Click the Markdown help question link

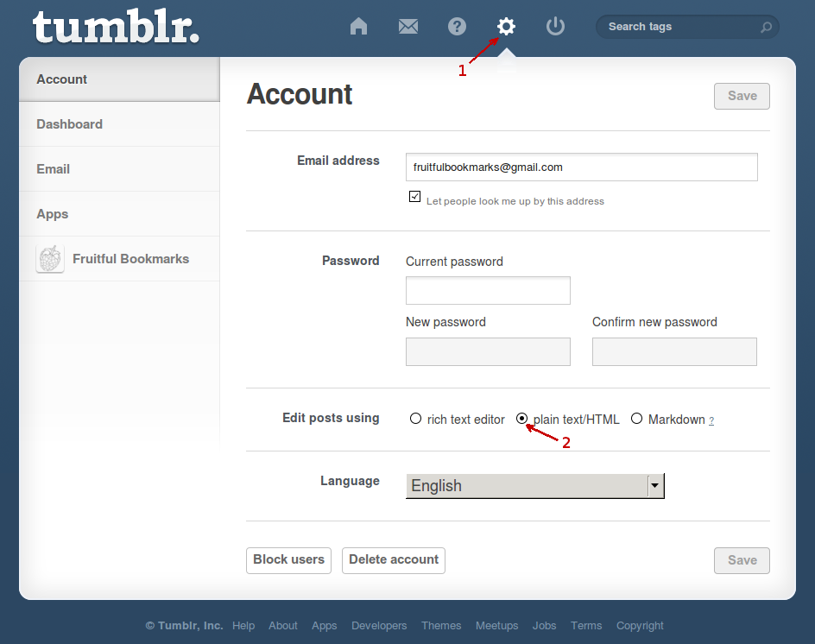point(711,420)
